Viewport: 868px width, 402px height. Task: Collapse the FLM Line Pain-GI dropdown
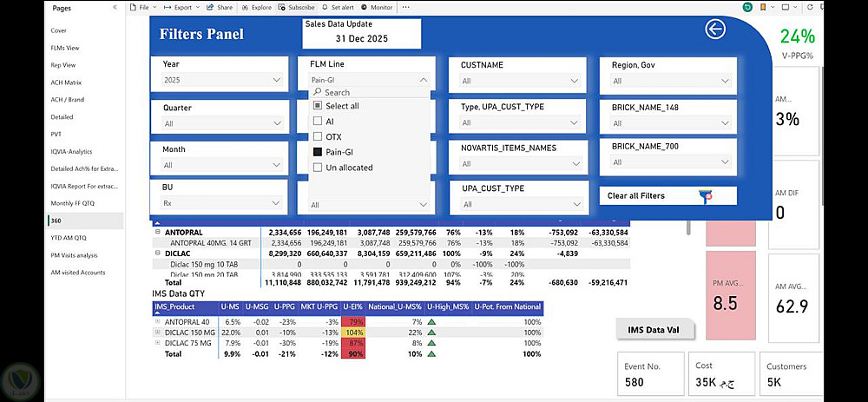pyautogui.click(x=369, y=80)
